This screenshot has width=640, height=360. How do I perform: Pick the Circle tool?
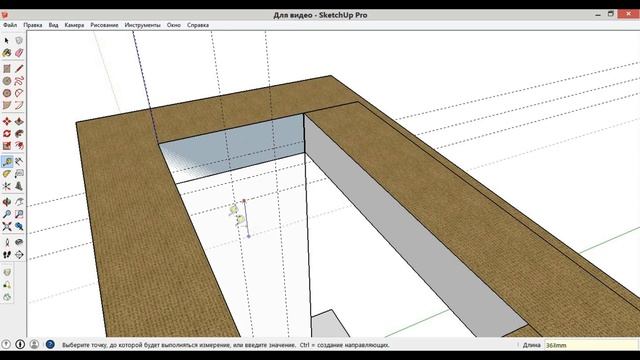[7, 81]
